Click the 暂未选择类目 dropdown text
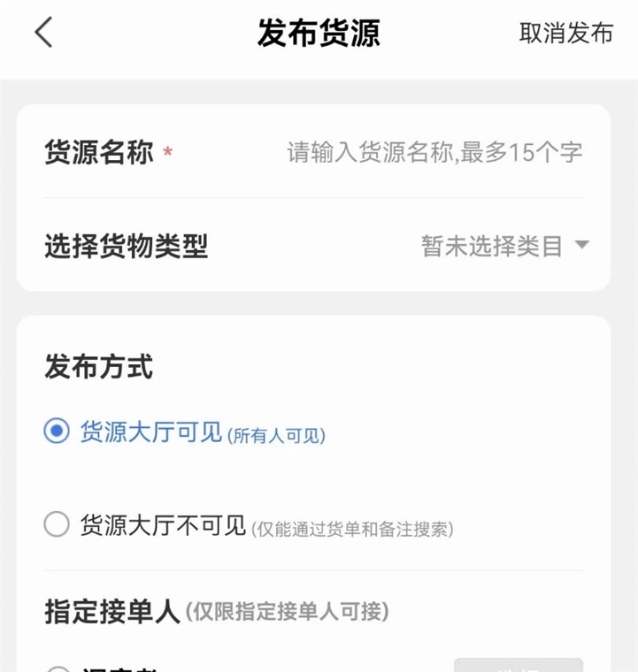Screen dimensions: 638x672 pyautogui.click(x=492, y=246)
